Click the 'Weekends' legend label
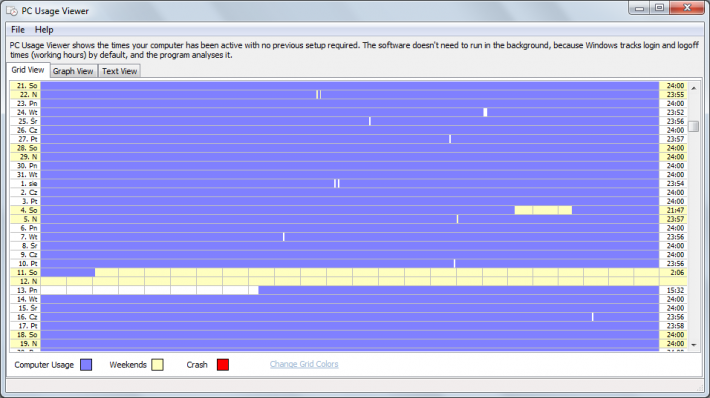The height and width of the screenshot is (398, 710). coord(128,365)
